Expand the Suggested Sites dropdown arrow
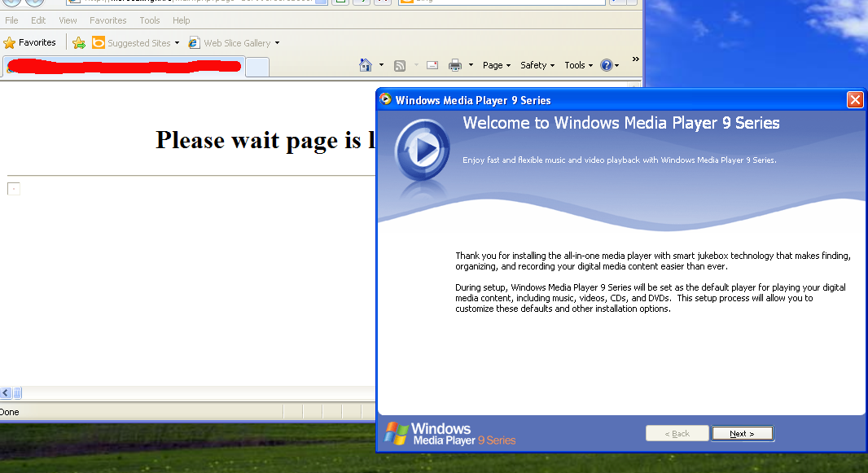Screen dimensions: 868x473 [x=178, y=42]
